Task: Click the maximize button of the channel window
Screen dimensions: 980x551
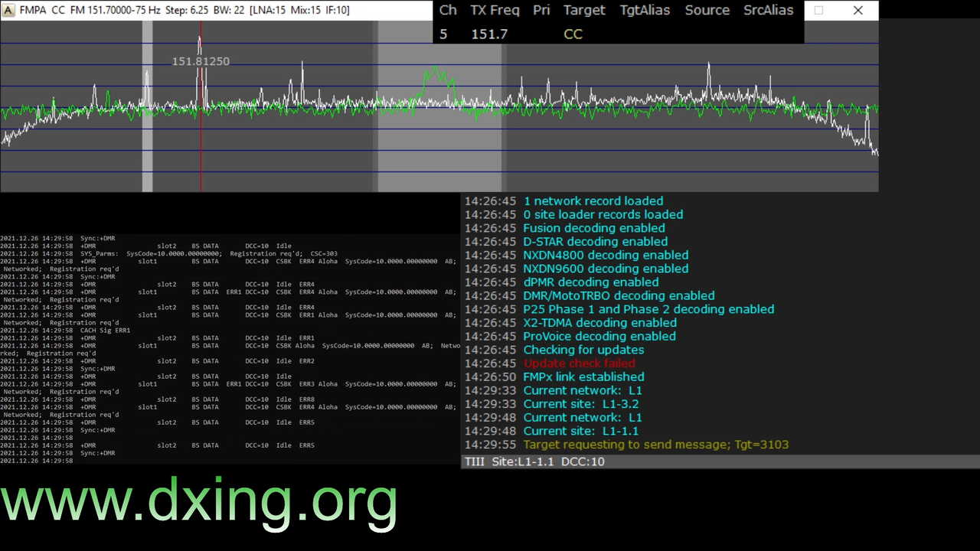Action: (x=818, y=10)
